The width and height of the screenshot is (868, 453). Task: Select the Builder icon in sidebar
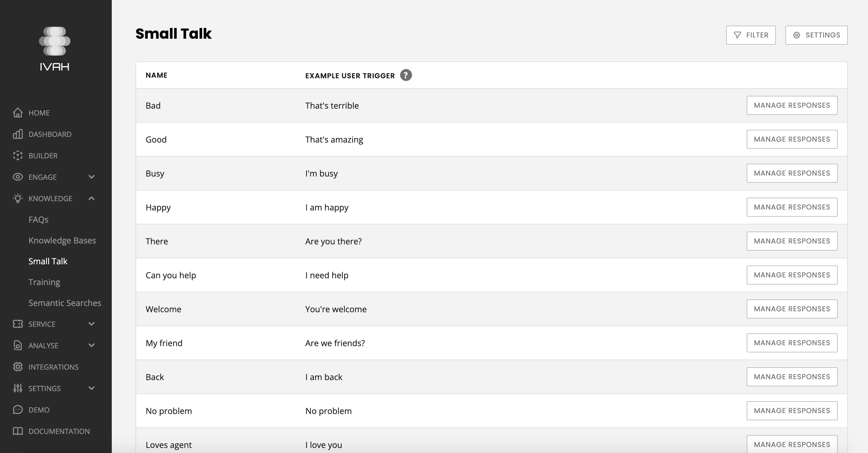18,155
